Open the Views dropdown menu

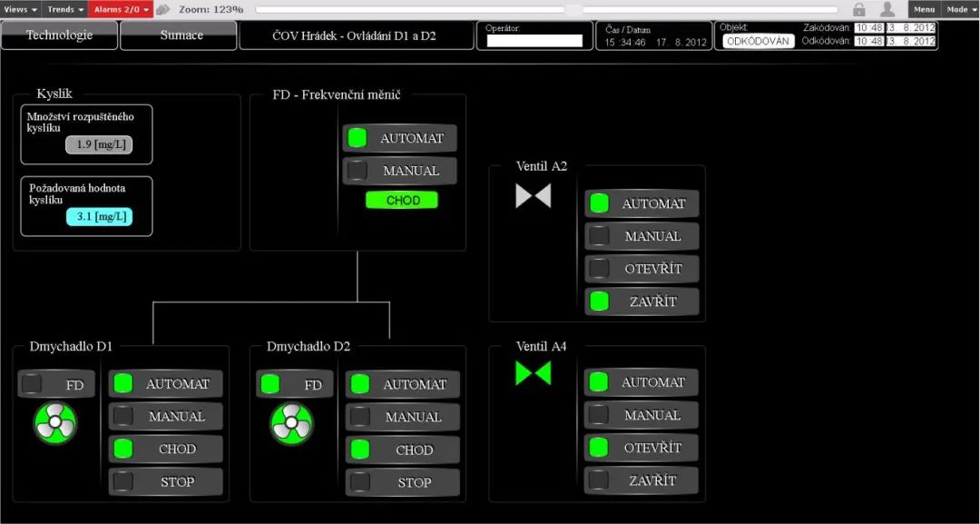point(20,9)
